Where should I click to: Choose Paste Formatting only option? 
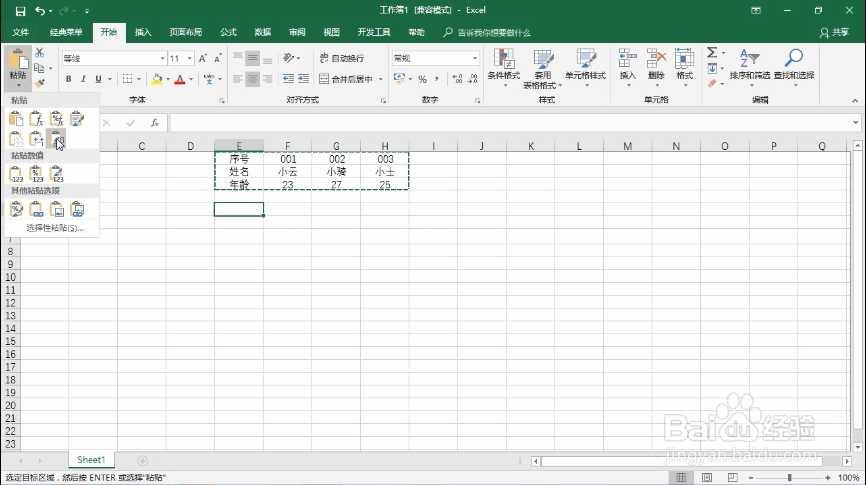[x=16, y=209]
